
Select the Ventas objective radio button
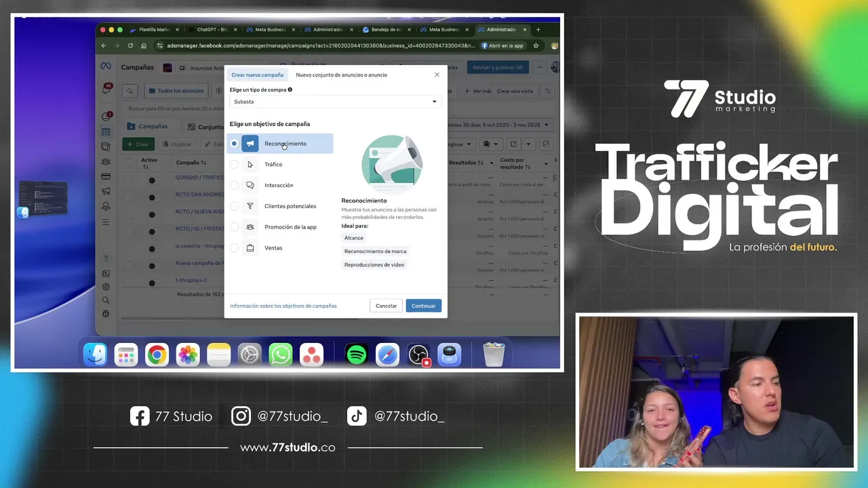click(234, 248)
